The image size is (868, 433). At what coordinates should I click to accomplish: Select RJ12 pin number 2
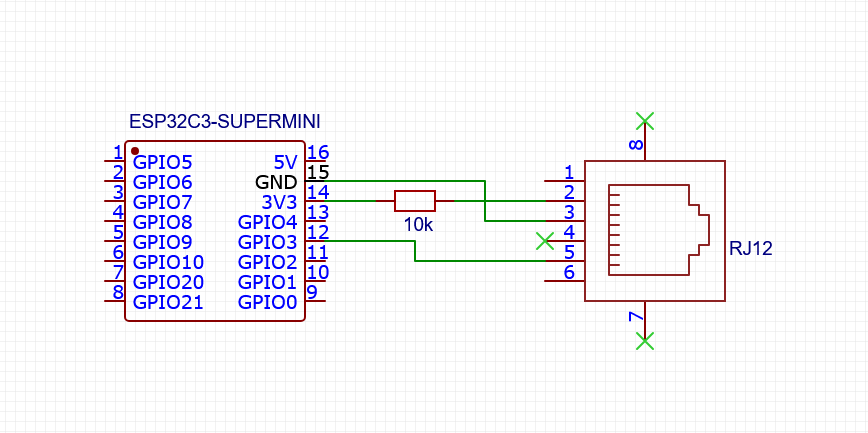(569, 192)
